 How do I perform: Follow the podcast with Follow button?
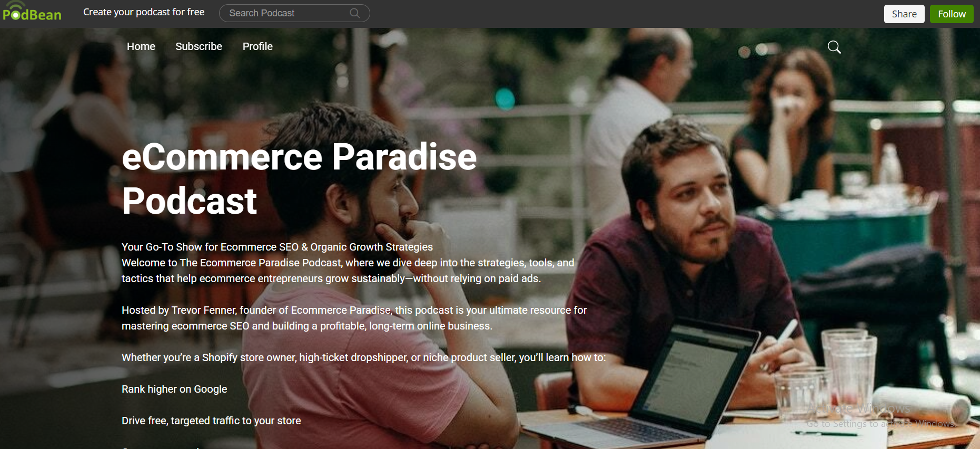click(952, 14)
